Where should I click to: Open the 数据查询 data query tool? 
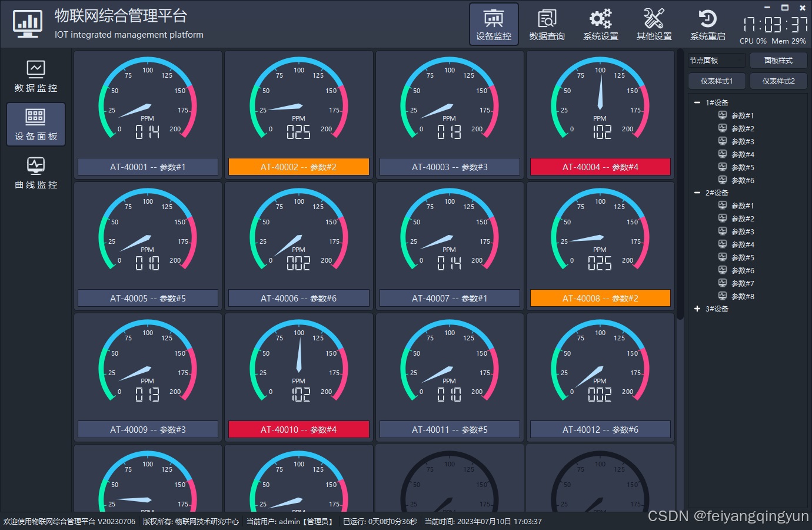coord(547,24)
